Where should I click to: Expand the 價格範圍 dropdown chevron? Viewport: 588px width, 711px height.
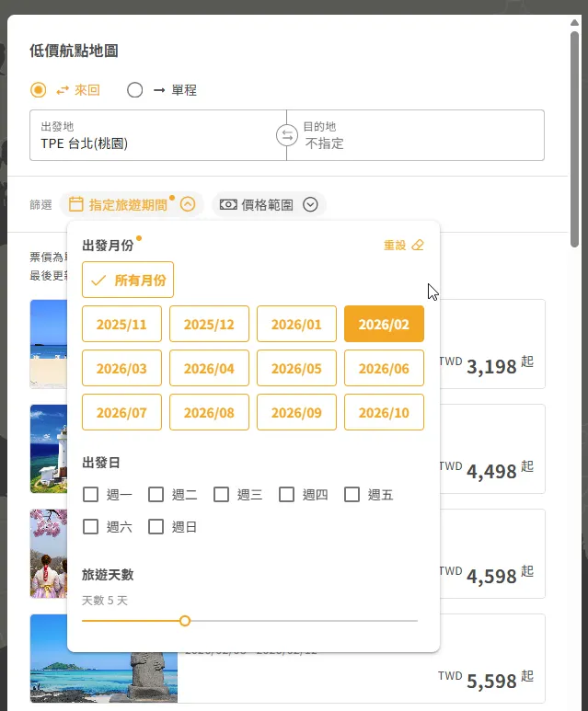(310, 204)
